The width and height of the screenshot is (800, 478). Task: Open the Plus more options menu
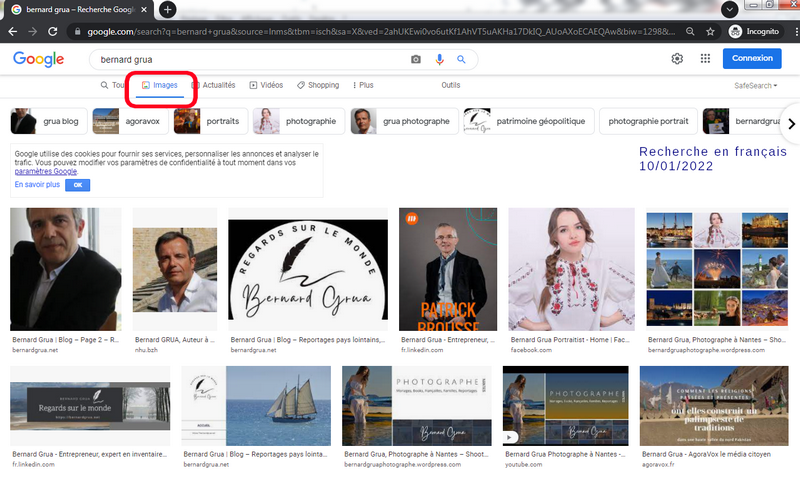(361, 86)
